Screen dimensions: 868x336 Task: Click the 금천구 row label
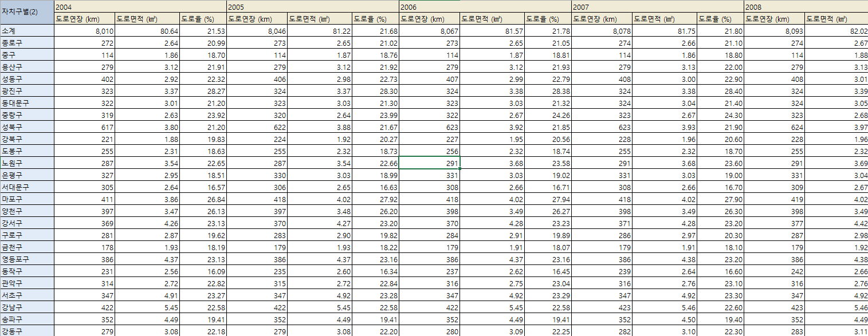pos(27,247)
